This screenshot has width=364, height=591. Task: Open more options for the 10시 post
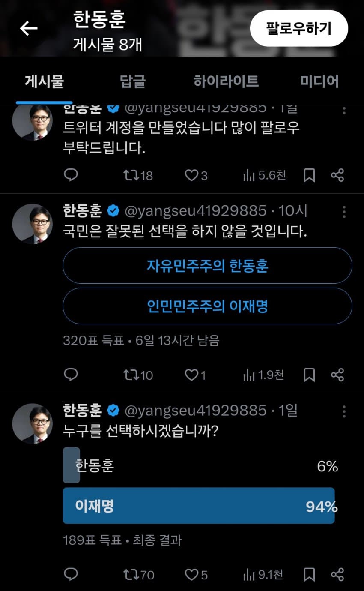344,211
